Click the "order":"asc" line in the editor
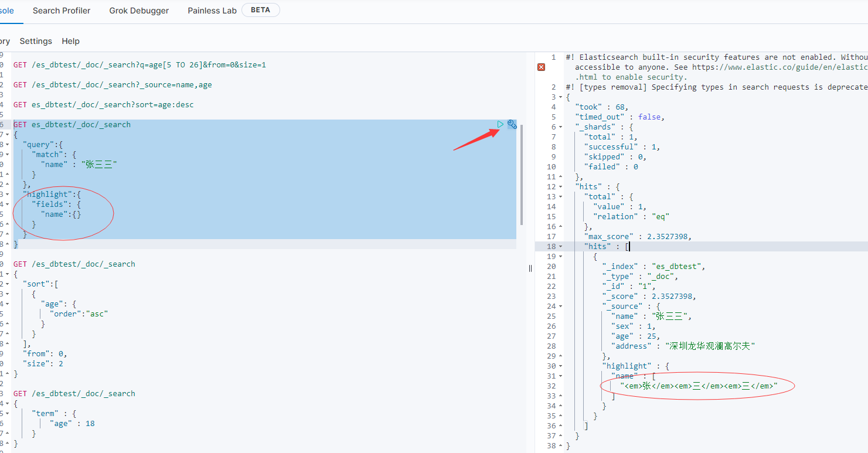 (x=79, y=314)
